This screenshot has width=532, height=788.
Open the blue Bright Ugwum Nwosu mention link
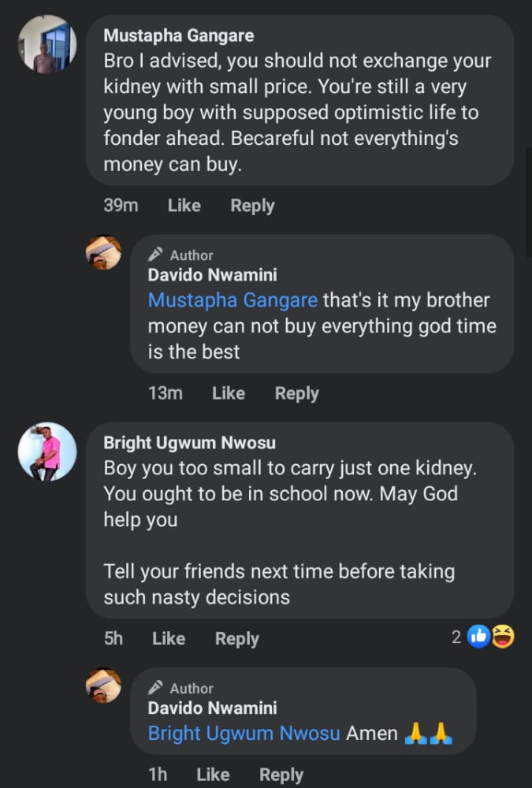point(244,733)
